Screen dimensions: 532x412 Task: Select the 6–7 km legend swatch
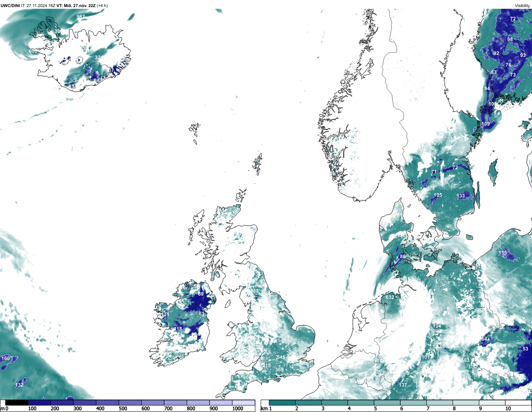coord(413,402)
